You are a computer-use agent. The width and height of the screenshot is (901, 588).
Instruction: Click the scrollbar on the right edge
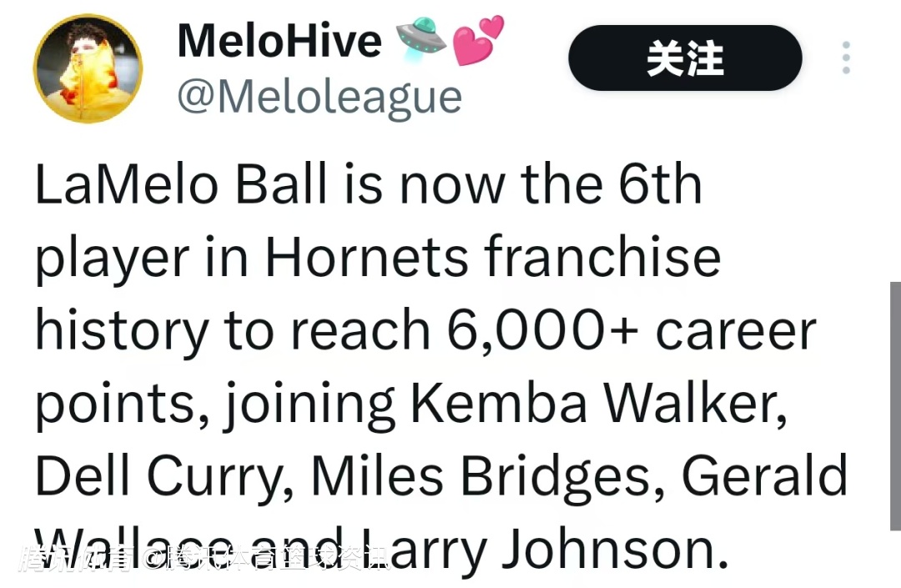point(894,405)
